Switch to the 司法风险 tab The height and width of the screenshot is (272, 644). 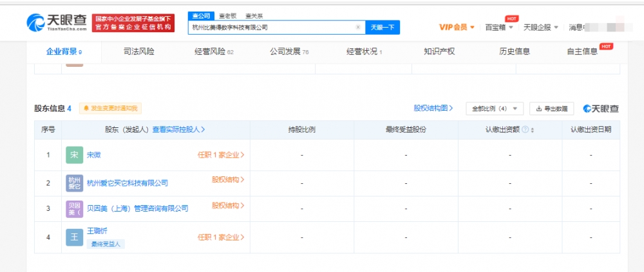[139, 51]
